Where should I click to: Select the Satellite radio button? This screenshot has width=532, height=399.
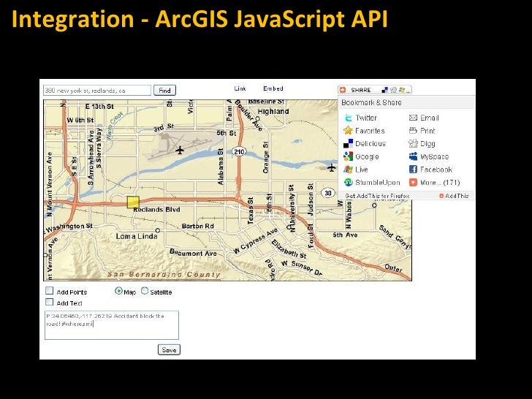(145, 291)
